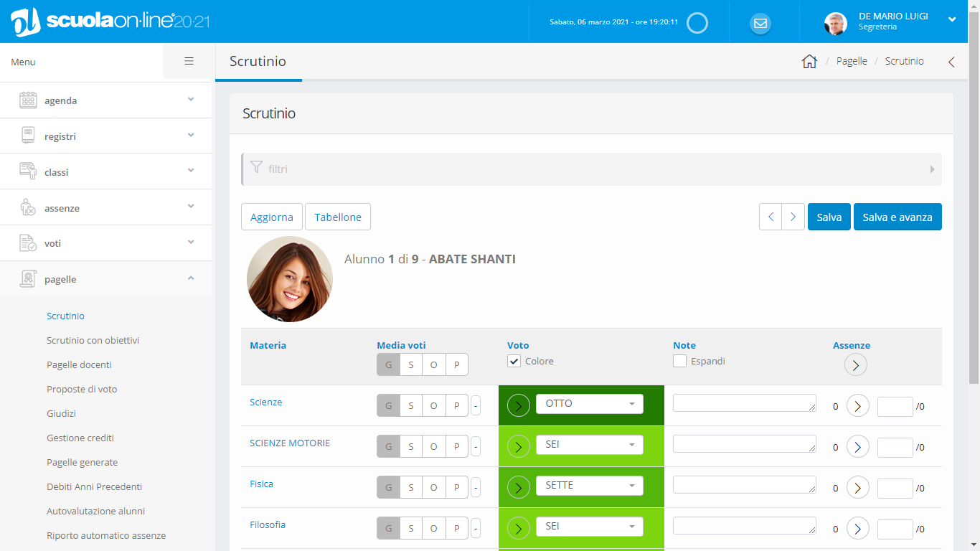The height and width of the screenshot is (551, 980).
Task: Click the Salva e avanza button
Action: coord(897,217)
